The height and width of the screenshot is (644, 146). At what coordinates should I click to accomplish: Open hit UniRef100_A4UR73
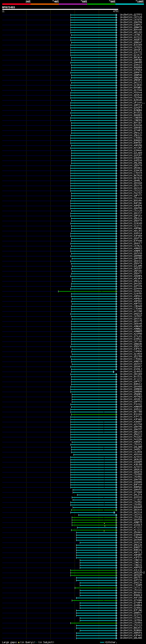click(x=131, y=40)
